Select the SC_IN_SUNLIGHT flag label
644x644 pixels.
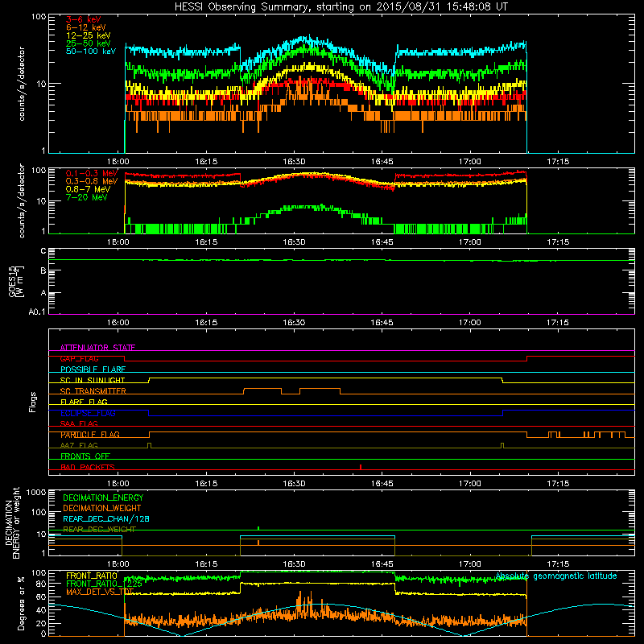[x=93, y=380]
